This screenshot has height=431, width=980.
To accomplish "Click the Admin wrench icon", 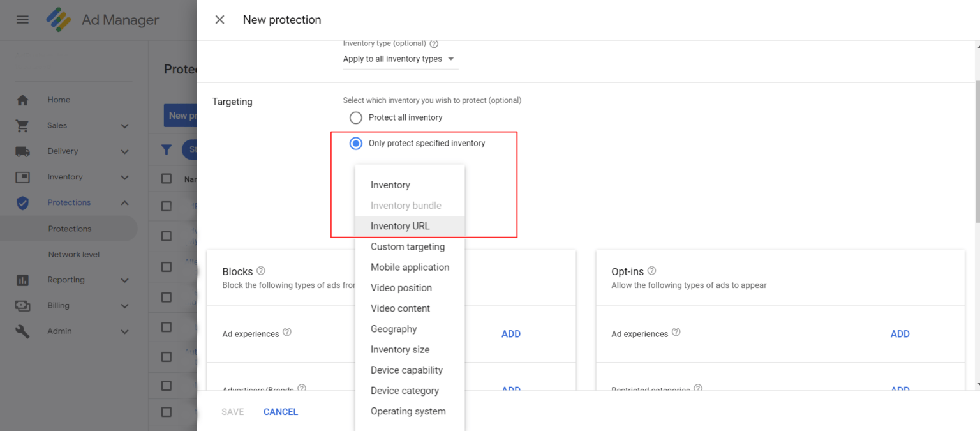I will [22, 331].
